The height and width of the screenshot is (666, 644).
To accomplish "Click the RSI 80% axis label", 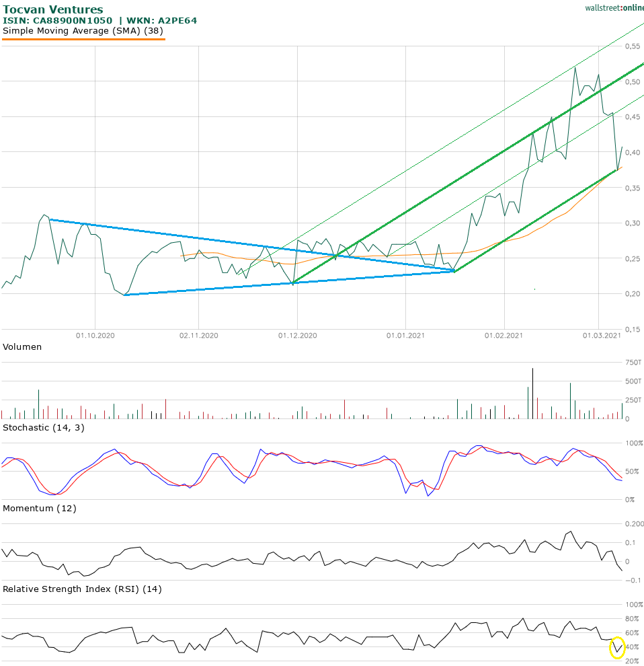I will coord(632,619).
